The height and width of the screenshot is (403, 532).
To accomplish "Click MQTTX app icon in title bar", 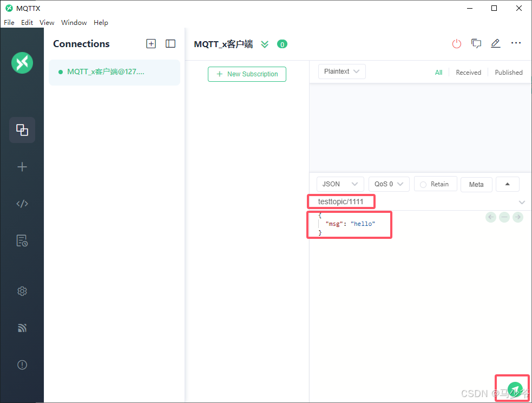I will tap(9, 8).
